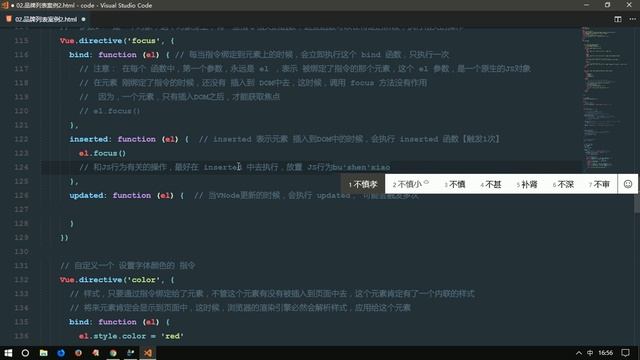This screenshot has height=360, width=640.
Task: Click line number 126 in the gutter
Action: pyautogui.click(x=21, y=196)
